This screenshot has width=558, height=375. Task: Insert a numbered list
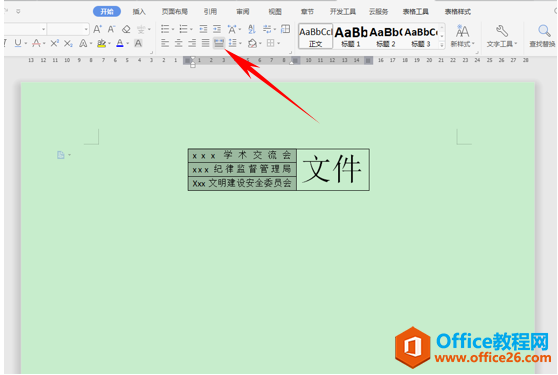pyautogui.click(x=183, y=29)
